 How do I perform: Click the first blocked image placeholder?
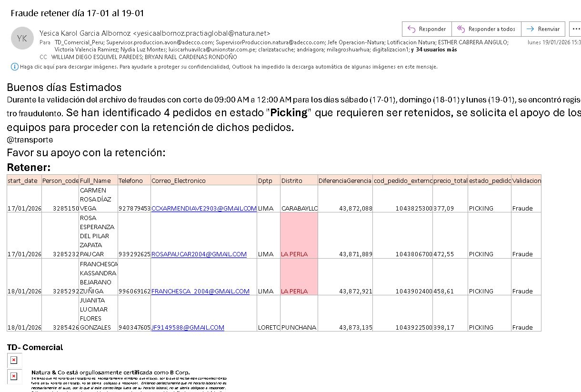coord(14,360)
